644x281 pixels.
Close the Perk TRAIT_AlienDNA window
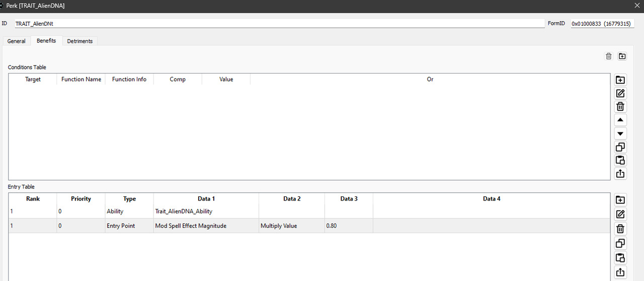[x=637, y=6]
